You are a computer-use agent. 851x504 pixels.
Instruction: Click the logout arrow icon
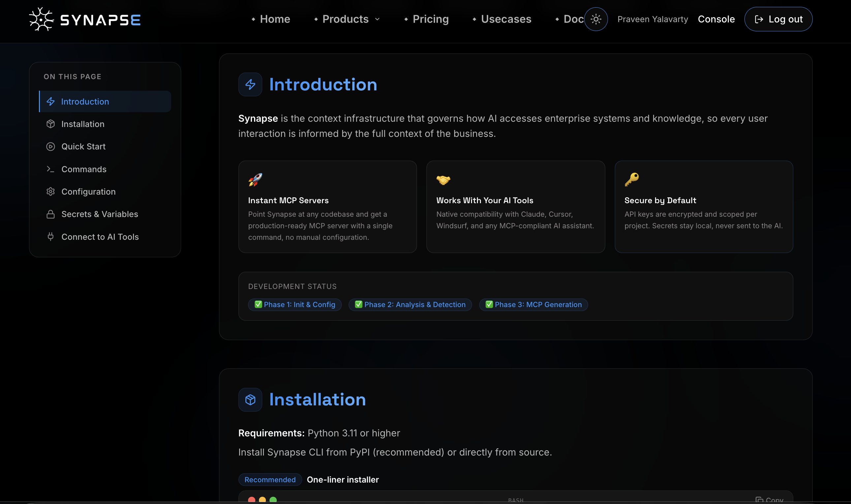pyautogui.click(x=759, y=19)
